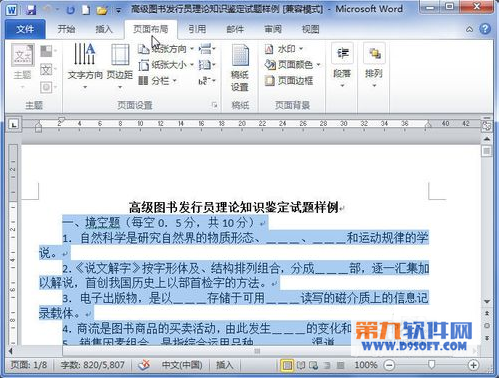Open 水印 watermark dropdown
This screenshot has height=378, width=499.
coord(284,49)
